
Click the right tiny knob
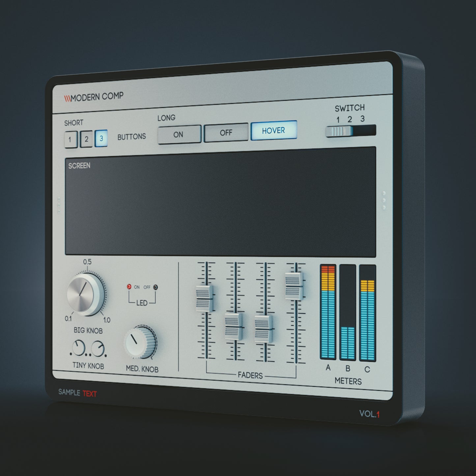pyautogui.click(x=98, y=349)
